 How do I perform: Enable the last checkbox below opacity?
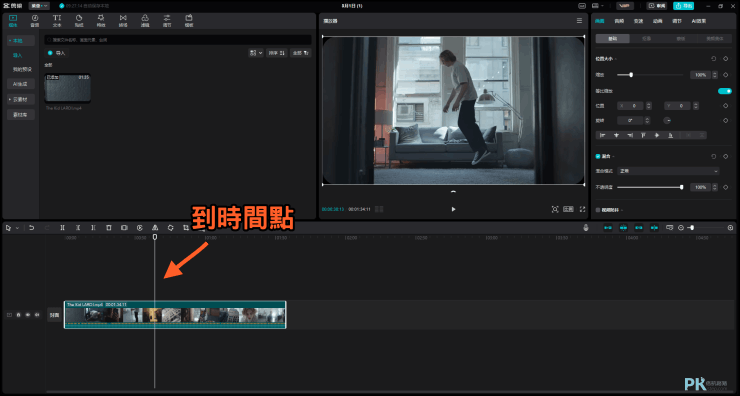tap(598, 210)
